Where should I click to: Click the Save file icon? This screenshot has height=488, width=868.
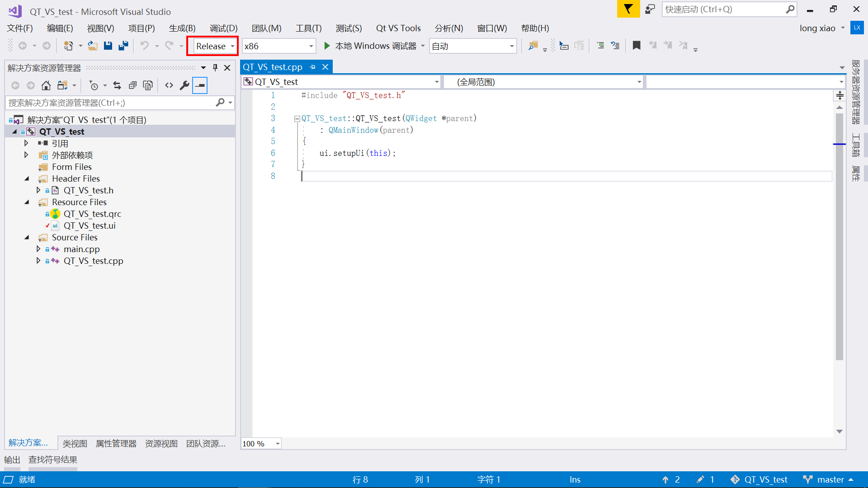coord(108,46)
